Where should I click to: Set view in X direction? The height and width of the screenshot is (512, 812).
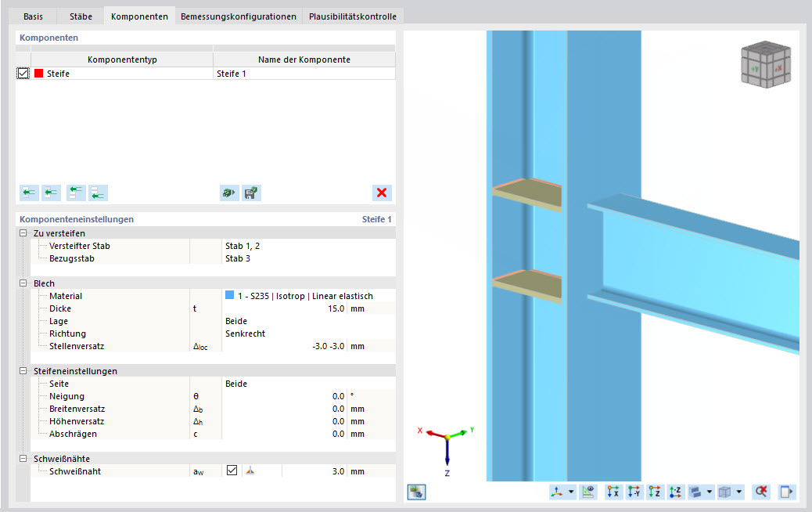[x=613, y=492]
